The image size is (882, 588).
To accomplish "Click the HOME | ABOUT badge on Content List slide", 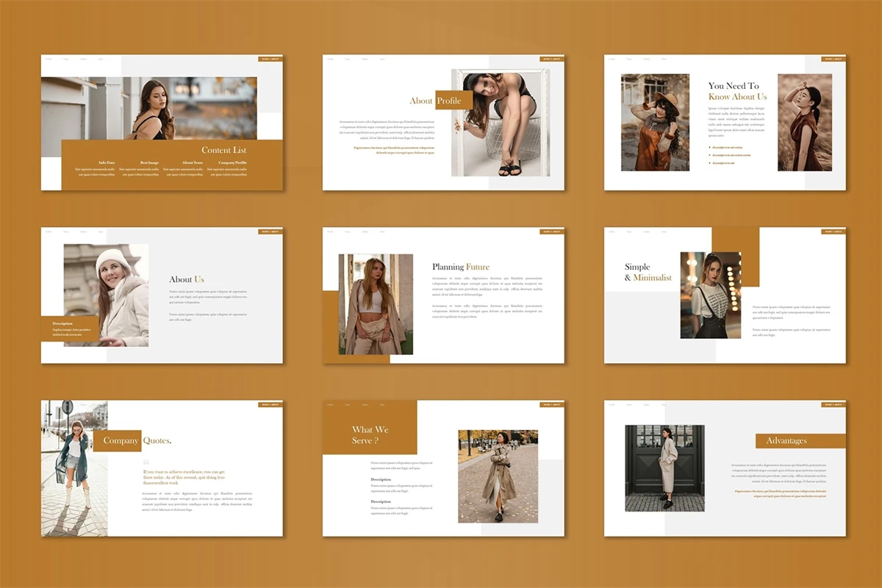I will click(270, 59).
